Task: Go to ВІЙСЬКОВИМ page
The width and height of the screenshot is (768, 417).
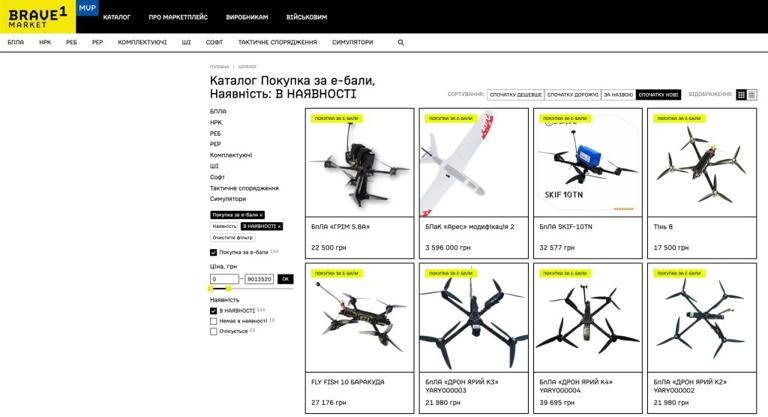Action: (x=307, y=17)
